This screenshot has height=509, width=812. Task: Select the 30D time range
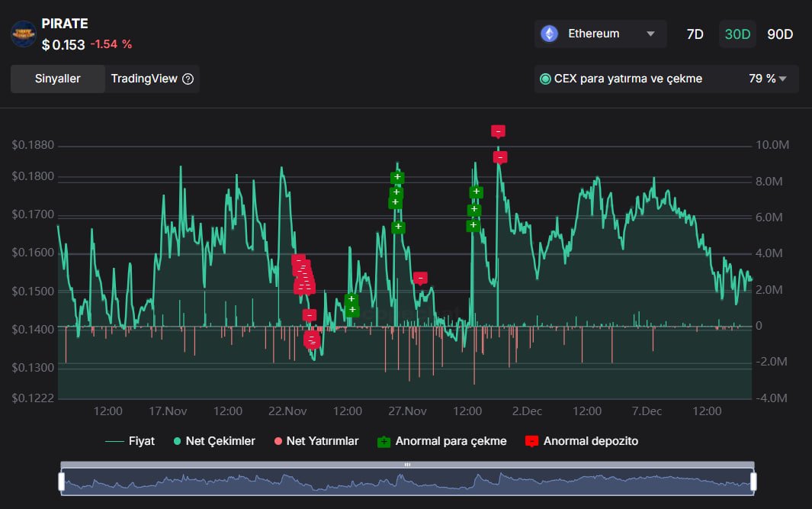pyautogui.click(x=737, y=34)
